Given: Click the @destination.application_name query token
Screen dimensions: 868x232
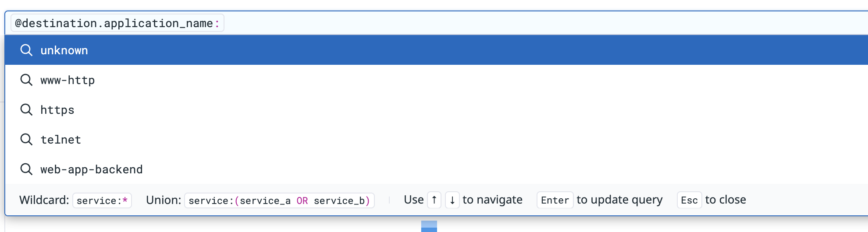Looking at the screenshot, I should (x=117, y=23).
